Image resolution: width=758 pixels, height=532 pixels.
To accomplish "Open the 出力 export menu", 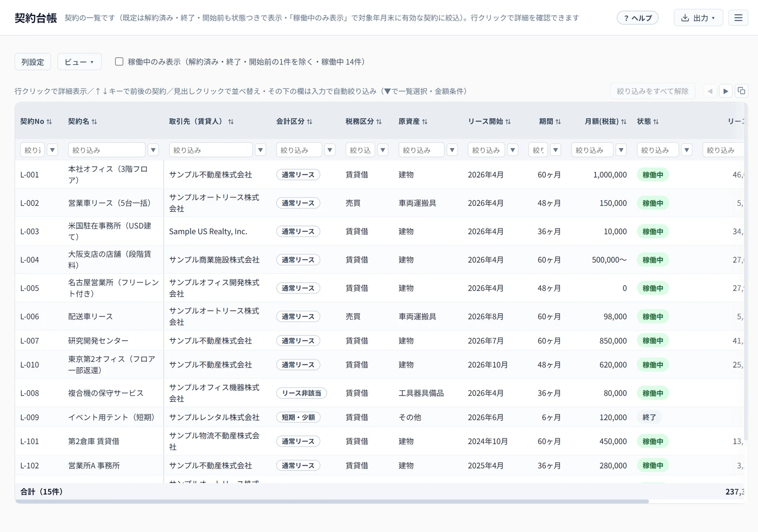I will (x=698, y=18).
